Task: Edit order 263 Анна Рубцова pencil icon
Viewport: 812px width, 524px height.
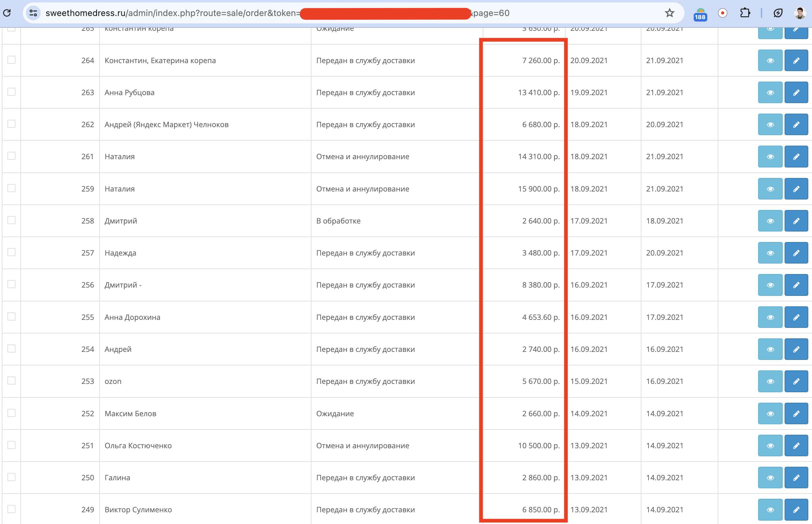Action: pos(796,93)
